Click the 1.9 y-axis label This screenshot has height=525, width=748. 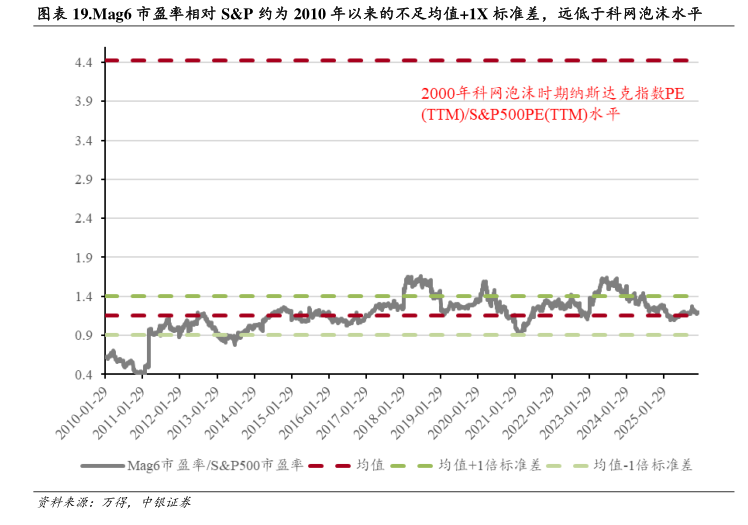(84, 257)
